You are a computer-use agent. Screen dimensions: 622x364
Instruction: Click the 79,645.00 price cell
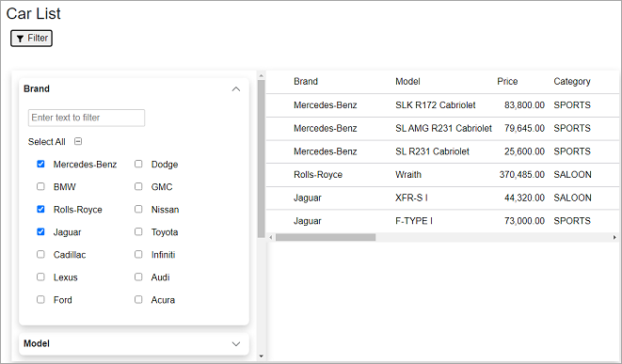tap(524, 129)
